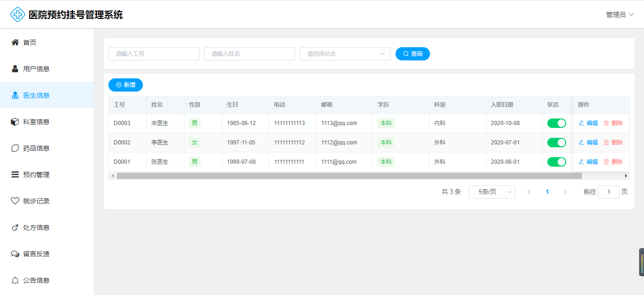Click the trash delete icon for 张医生

coord(606,162)
